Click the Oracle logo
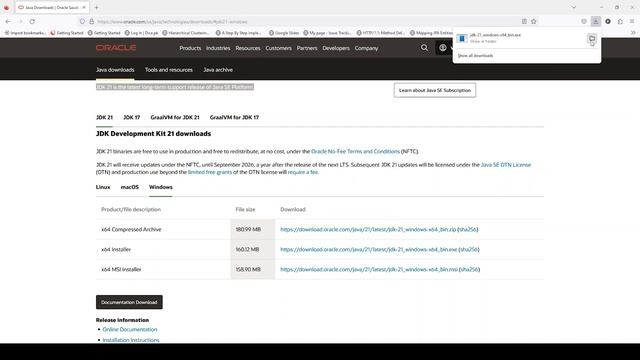The image size is (640, 360). 116,48
